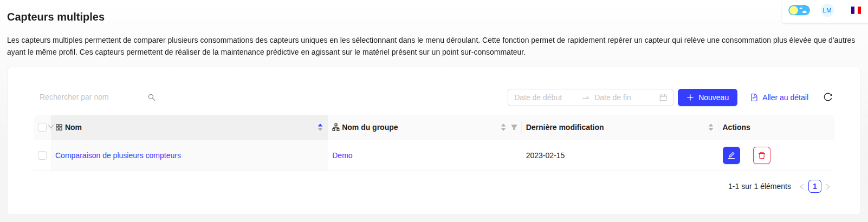
Task: Click the French flag language icon
Action: pyautogui.click(x=856, y=10)
